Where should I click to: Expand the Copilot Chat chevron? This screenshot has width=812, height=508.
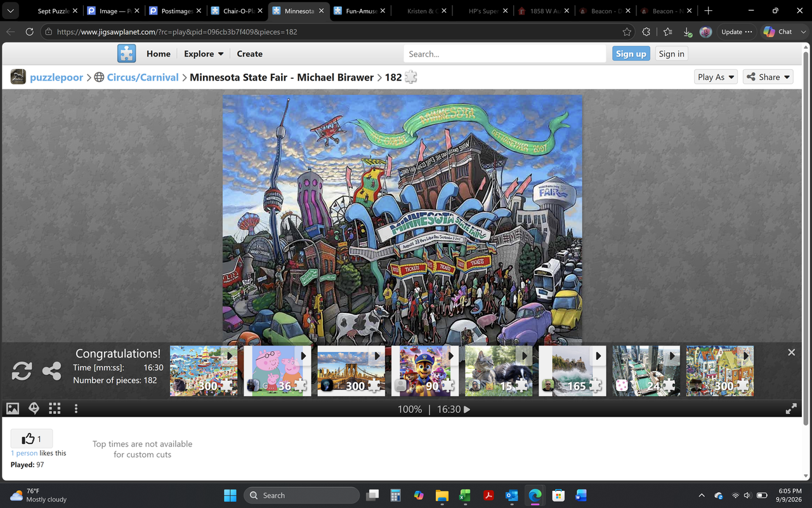(x=802, y=32)
